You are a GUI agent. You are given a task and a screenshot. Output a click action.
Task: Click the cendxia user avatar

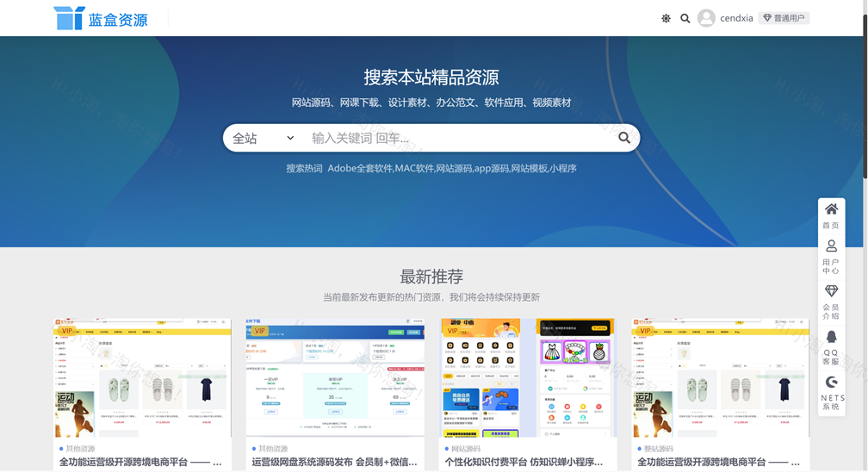pyautogui.click(x=706, y=18)
